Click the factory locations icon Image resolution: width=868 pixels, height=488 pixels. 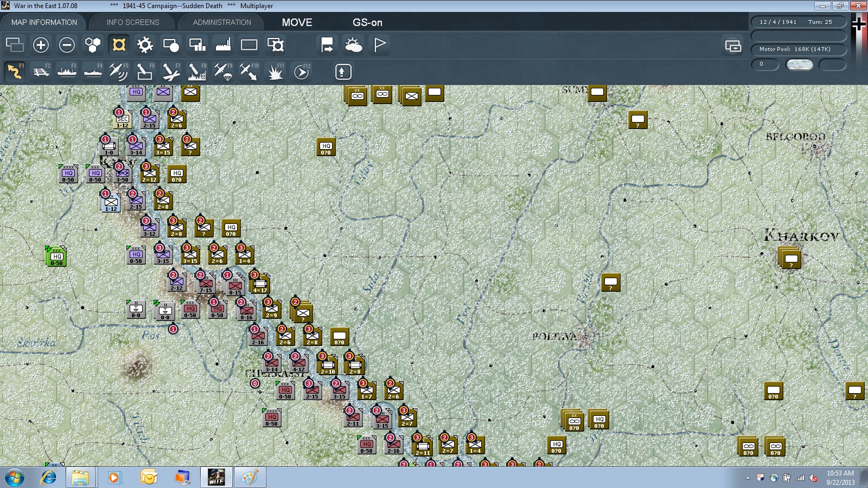tap(223, 45)
